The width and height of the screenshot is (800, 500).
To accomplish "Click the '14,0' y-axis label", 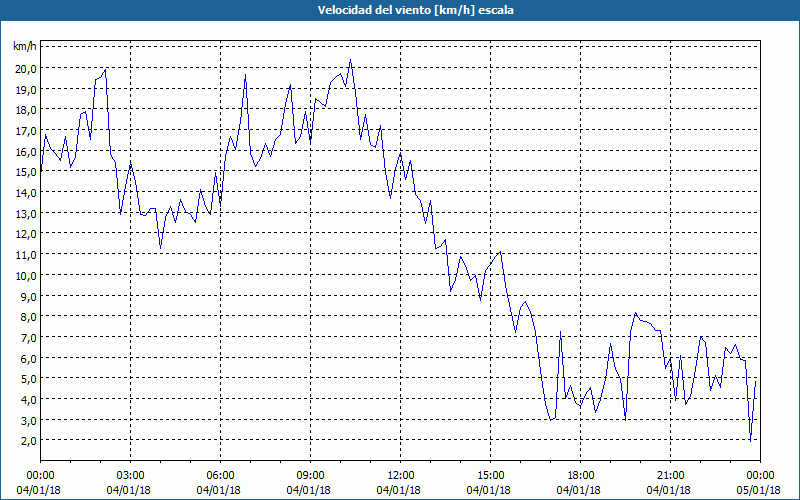I will pos(26,192).
